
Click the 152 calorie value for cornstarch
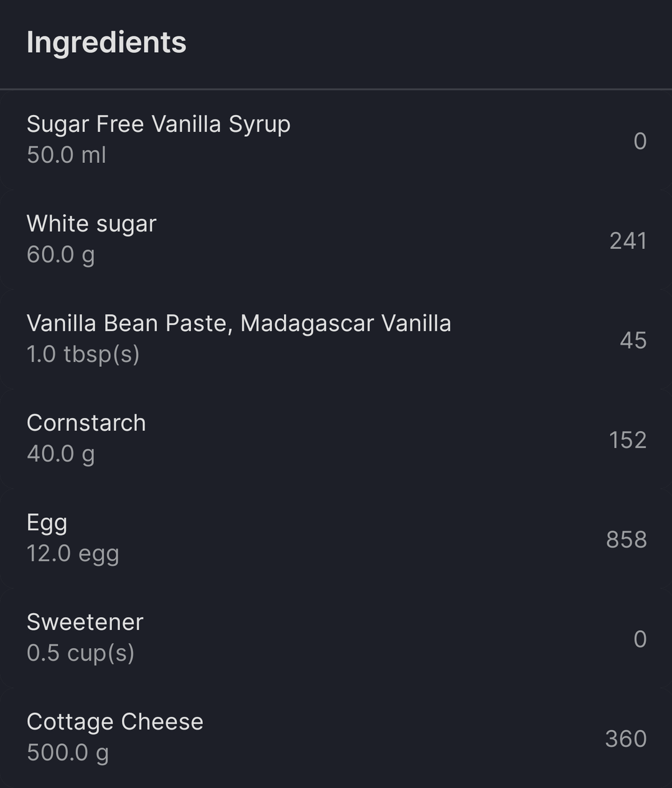628,440
